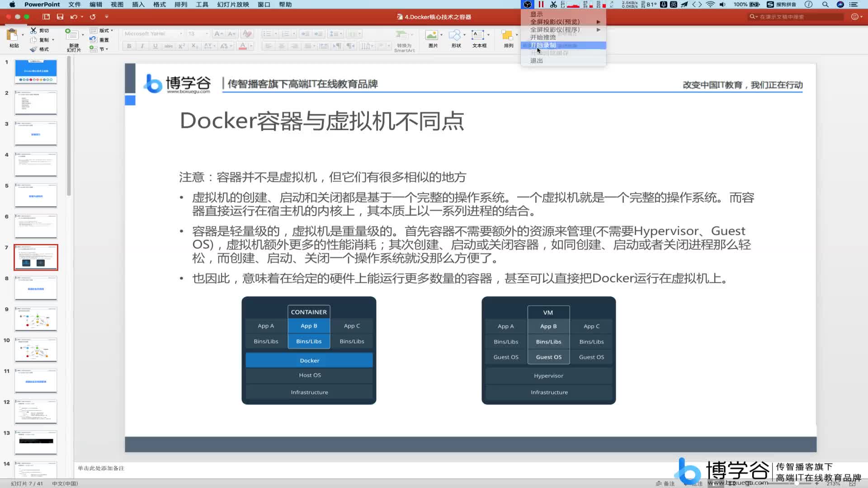Select slide 13 thumbnail
Screen dimensions: 868x488
(36, 442)
